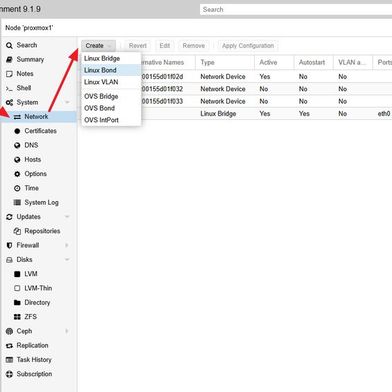The image size is (392, 392).
Task: Click the Directory folder icon
Action: [x=17, y=303]
